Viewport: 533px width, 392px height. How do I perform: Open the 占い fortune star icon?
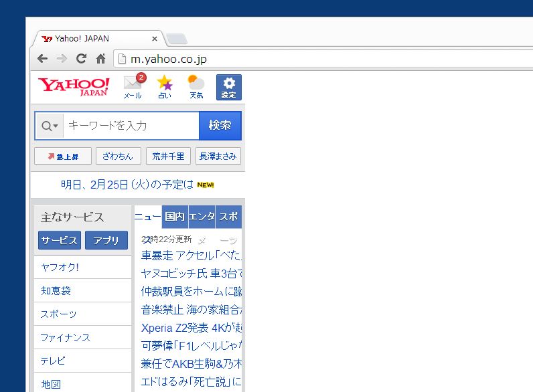coord(165,86)
